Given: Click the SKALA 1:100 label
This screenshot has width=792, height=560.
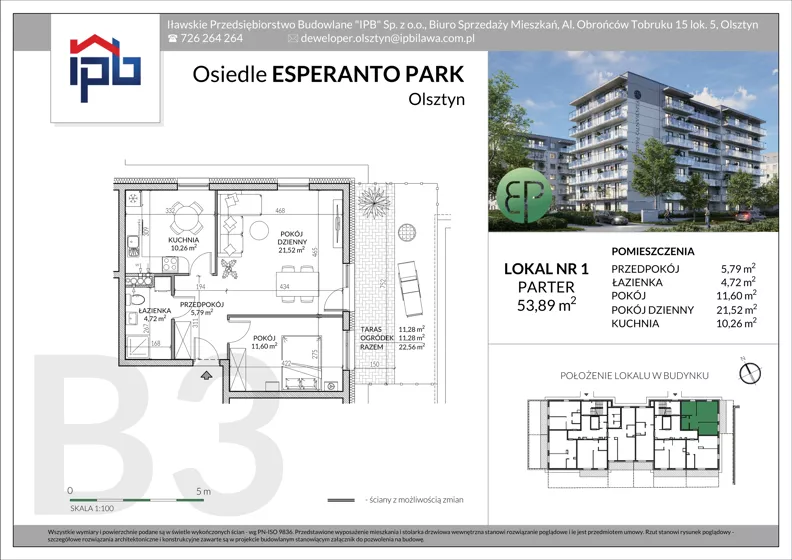Looking at the screenshot, I should [92, 508].
